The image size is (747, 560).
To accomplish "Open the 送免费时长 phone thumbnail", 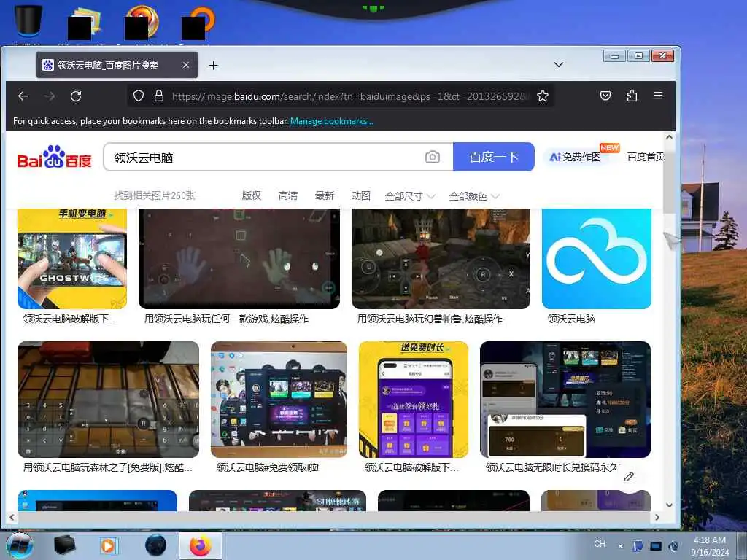I will 414,400.
